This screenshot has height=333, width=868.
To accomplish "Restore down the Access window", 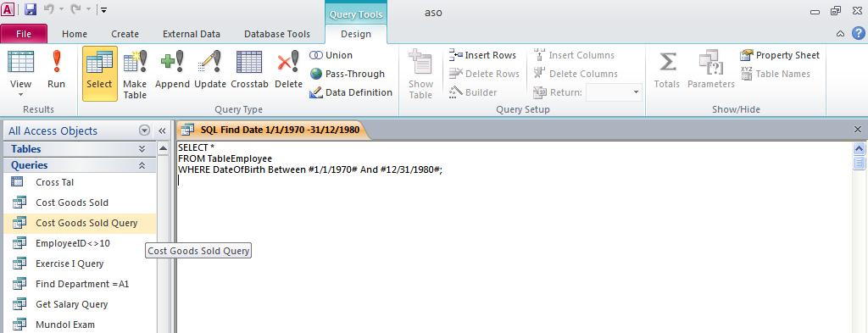I will (835, 10).
